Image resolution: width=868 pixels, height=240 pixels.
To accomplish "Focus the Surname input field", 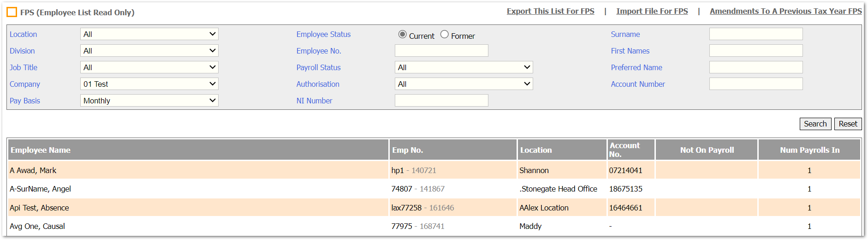I will point(756,34).
